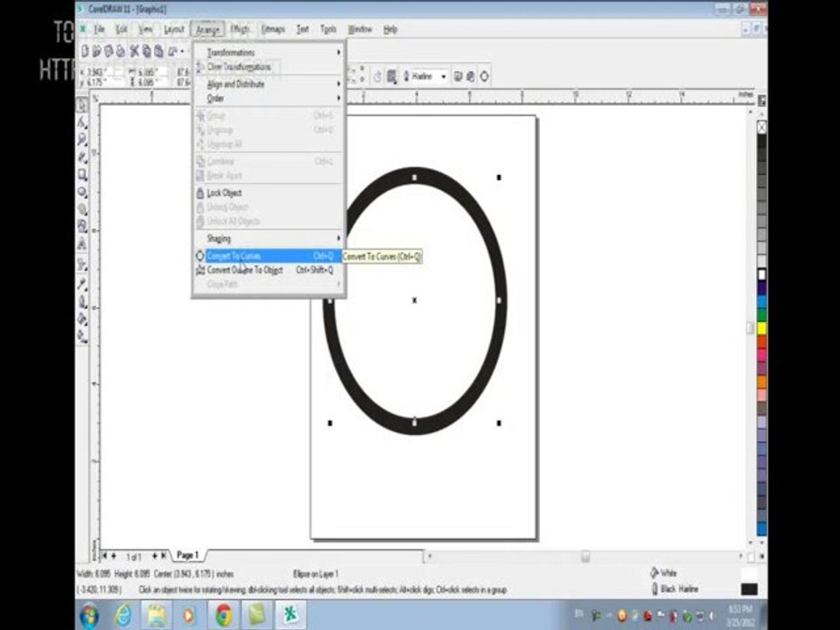Open the Layout menu
Viewport: 840px width, 630px height.
pos(174,29)
